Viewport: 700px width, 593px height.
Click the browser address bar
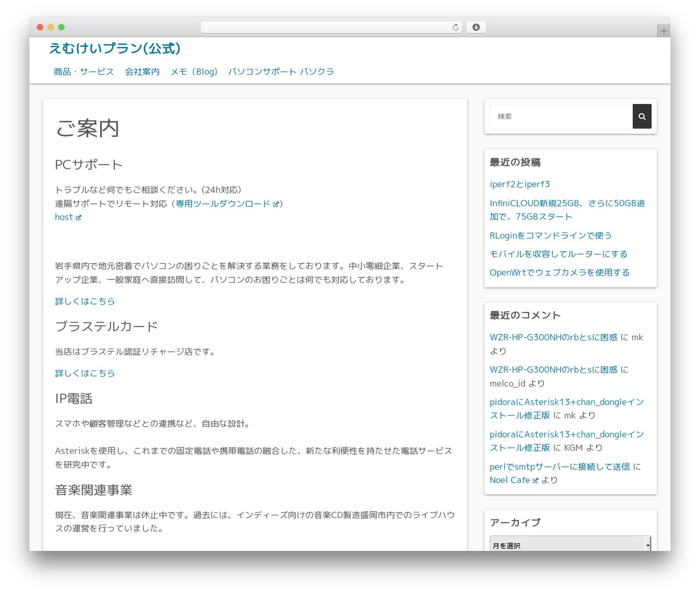pos(331,27)
